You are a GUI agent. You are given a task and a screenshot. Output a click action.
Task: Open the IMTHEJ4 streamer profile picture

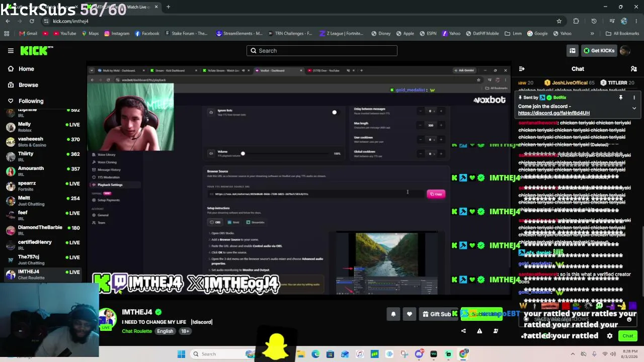point(107,319)
